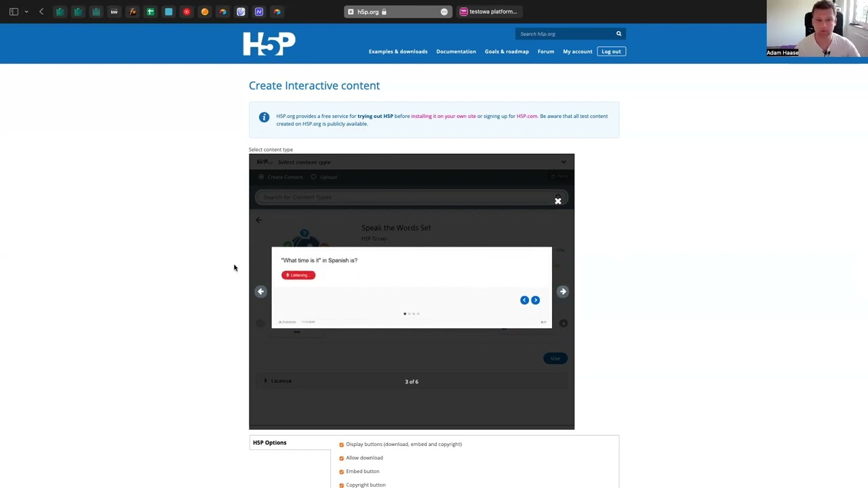The width and height of the screenshot is (868, 488).
Task: Open the green spreadsheet pinned tab
Action: (151, 12)
